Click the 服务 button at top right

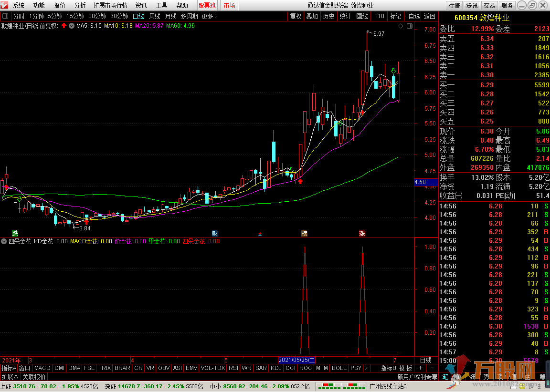[507, 5]
